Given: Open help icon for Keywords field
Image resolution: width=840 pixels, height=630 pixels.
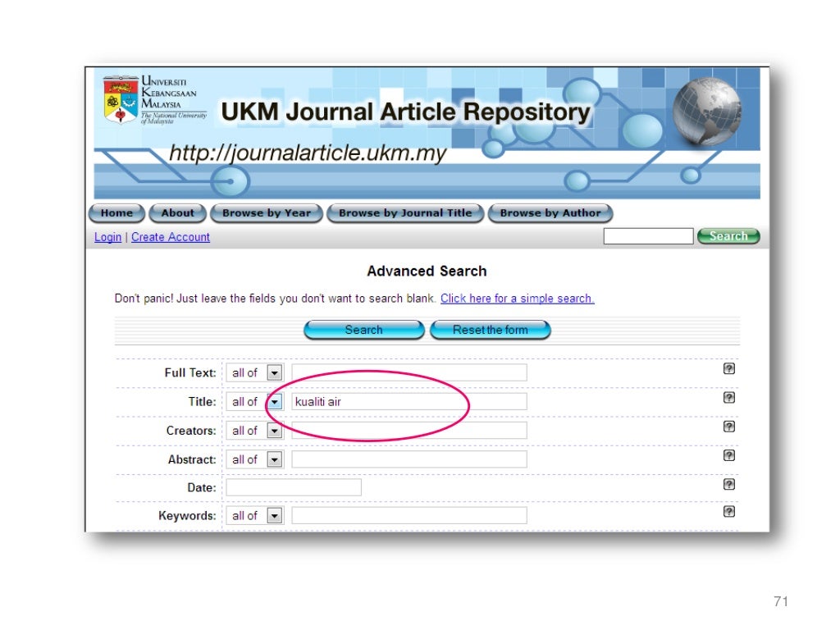Looking at the screenshot, I should tap(728, 512).
